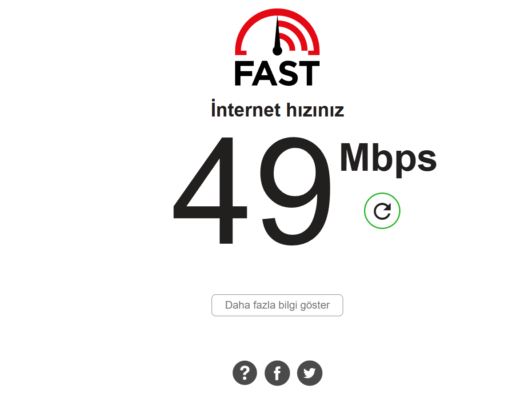Image resolution: width=532 pixels, height=402 pixels.
Task: Tweet your speed with the bird button
Action: pos(309,373)
